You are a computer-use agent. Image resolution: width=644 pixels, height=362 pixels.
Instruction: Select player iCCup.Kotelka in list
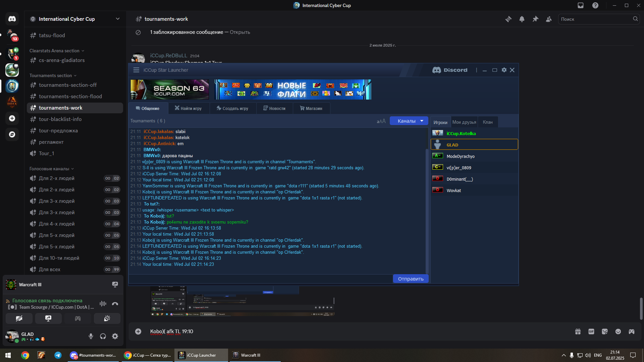[474, 133]
